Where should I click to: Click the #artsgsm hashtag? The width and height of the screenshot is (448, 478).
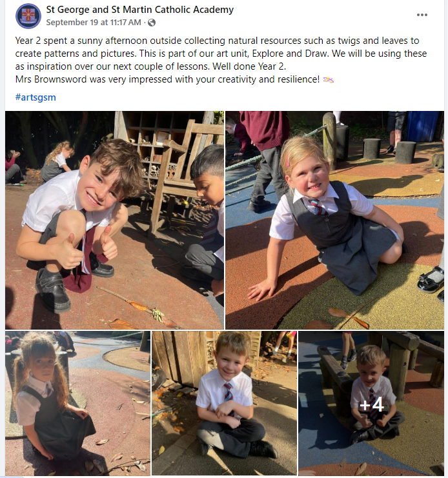click(36, 97)
